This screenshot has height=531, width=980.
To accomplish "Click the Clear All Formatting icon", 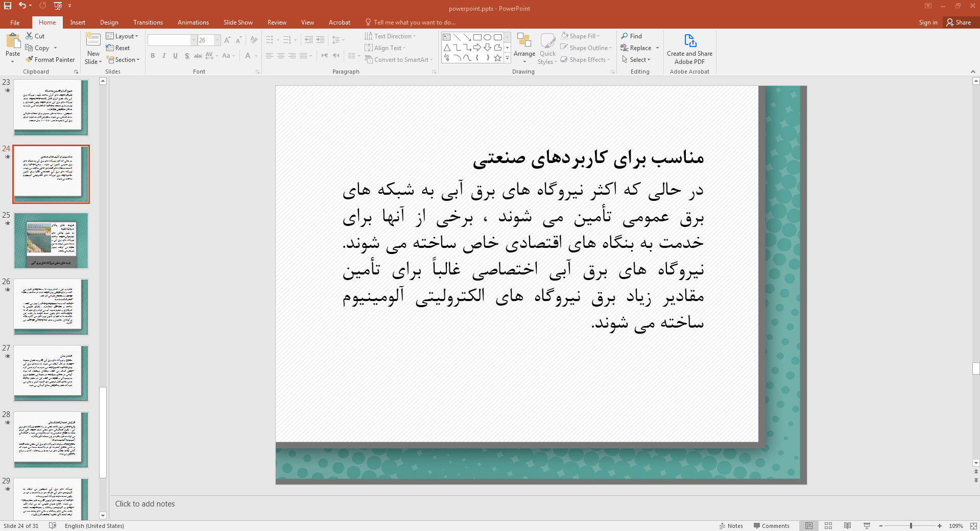I will [254, 40].
